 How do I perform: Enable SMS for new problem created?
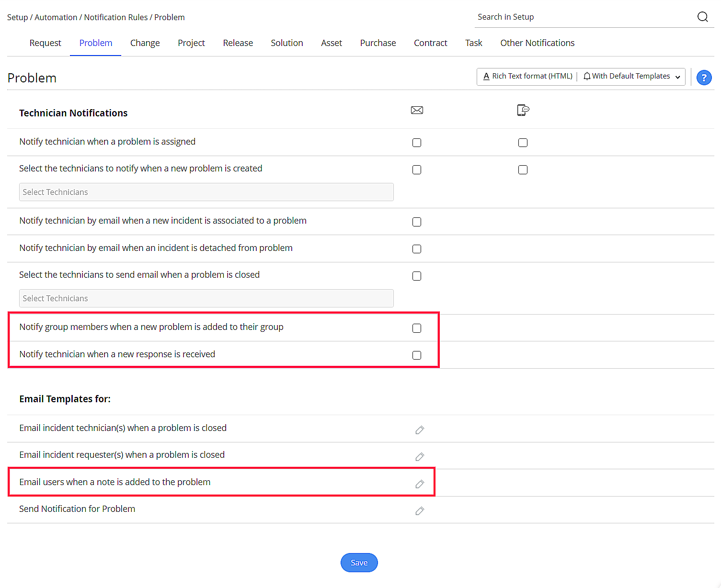click(x=523, y=170)
